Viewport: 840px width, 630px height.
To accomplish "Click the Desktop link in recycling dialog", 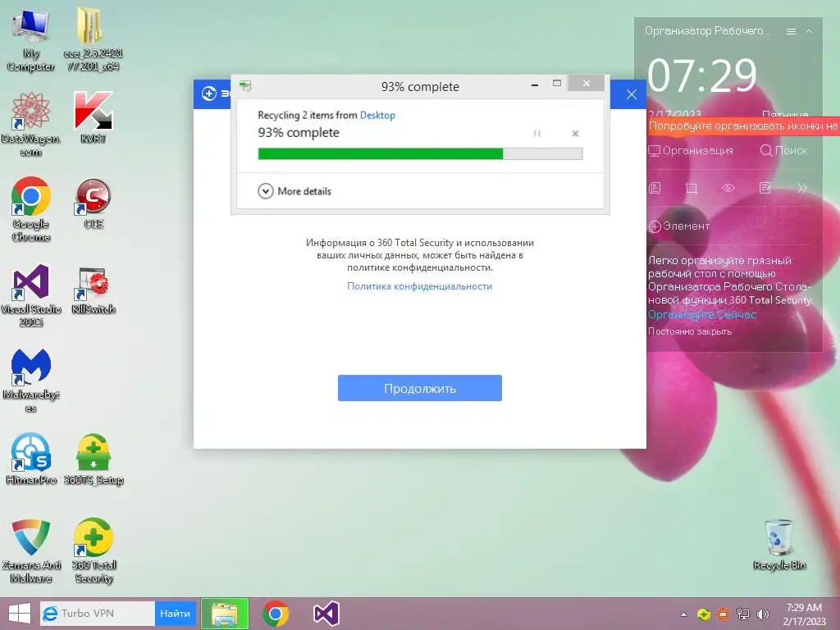I will 377,115.
